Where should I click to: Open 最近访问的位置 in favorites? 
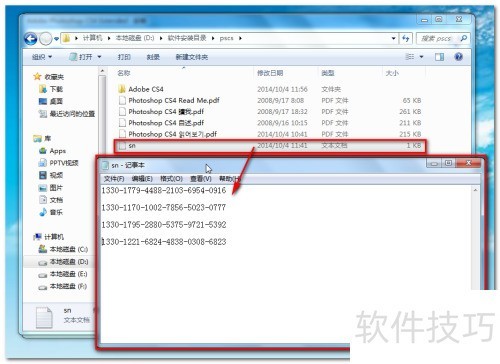pos(67,114)
